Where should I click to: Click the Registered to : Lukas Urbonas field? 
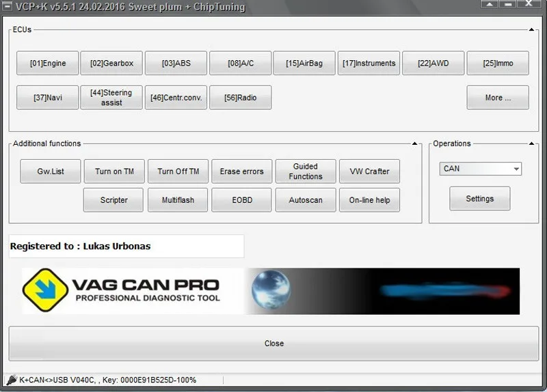pyautogui.click(x=126, y=247)
